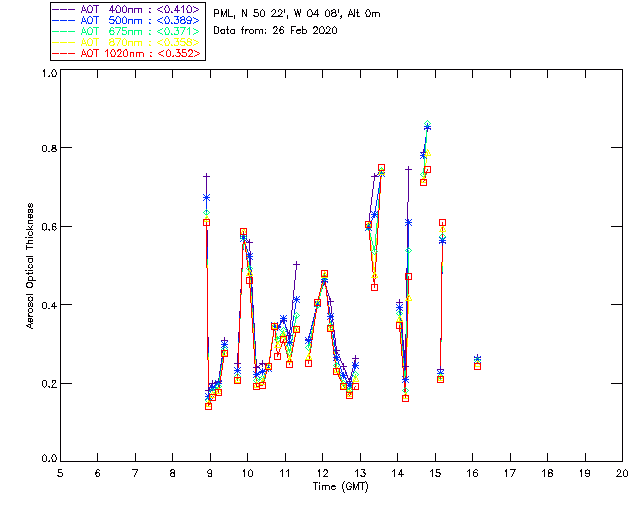Viewport: 640px width, 512px height.
Task: Click the 0.4 y-axis tick label
Action: coord(49,305)
